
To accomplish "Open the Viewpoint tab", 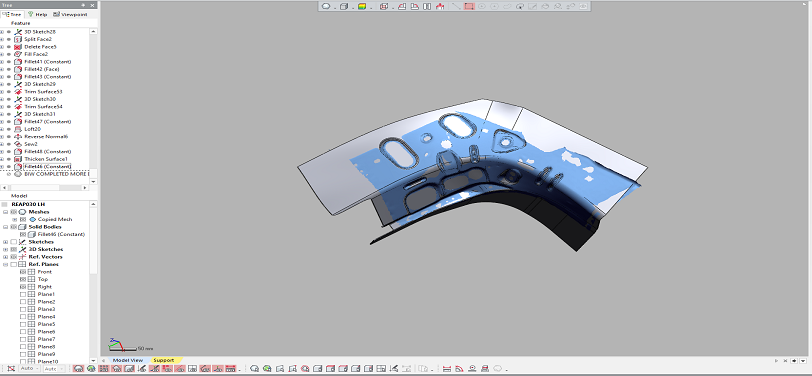I will coord(70,14).
